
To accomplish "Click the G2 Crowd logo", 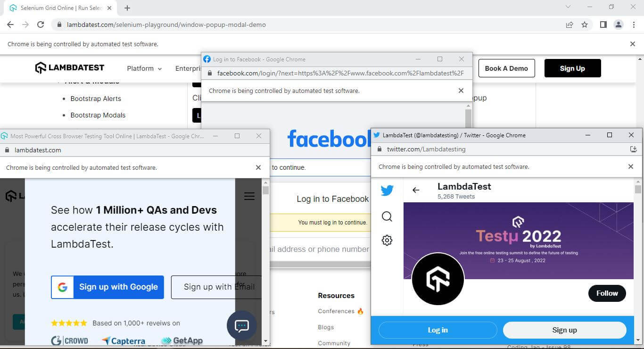I will pyautogui.click(x=69, y=341).
